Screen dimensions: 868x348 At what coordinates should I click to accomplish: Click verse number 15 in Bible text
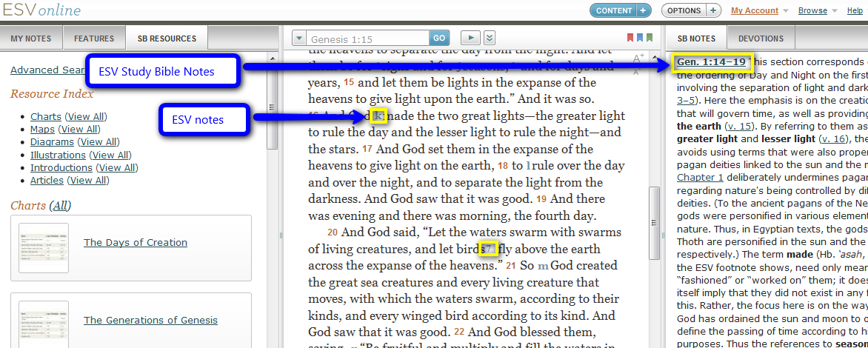point(350,82)
